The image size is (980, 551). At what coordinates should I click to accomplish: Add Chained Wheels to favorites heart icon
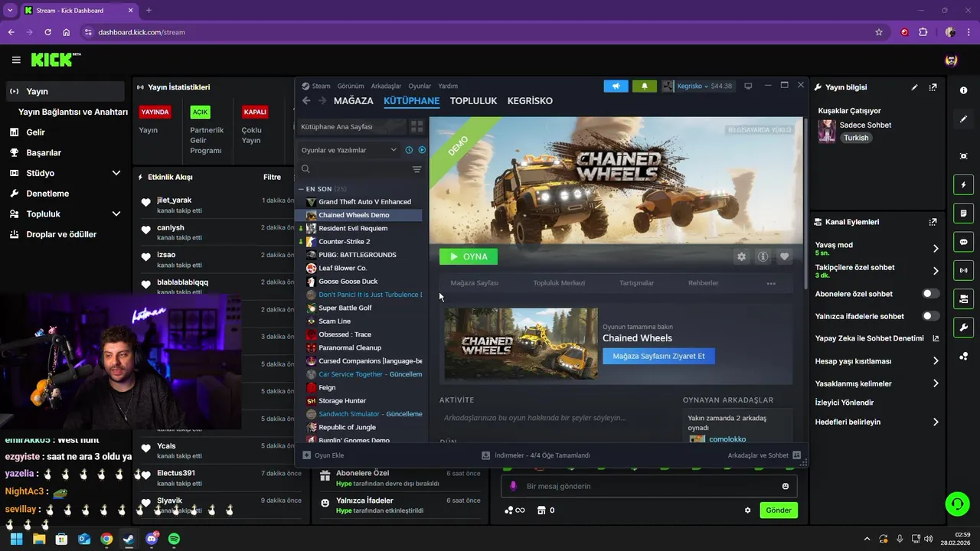pos(784,257)
